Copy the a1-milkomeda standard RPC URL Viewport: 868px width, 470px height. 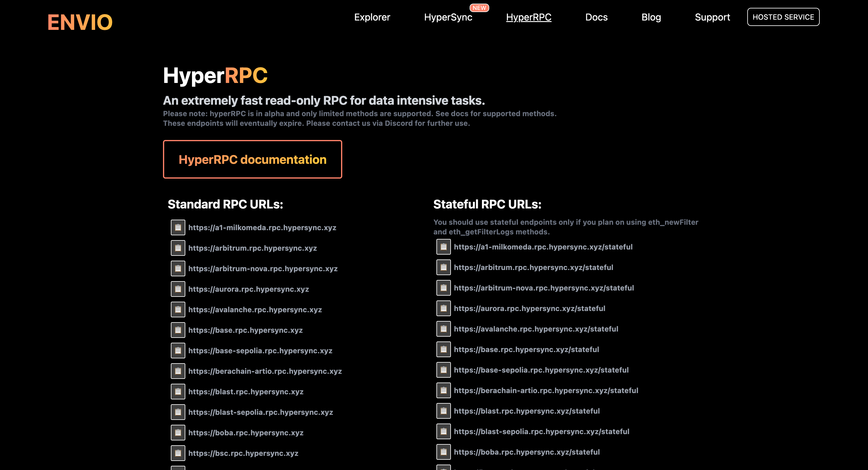pos(178,227)
